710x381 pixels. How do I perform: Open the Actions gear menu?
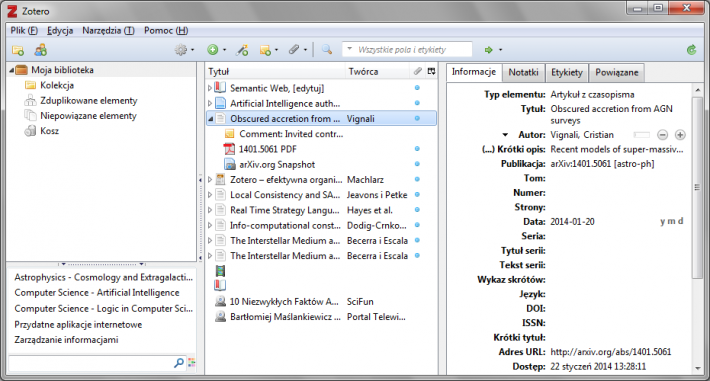(x=181, y=50)
